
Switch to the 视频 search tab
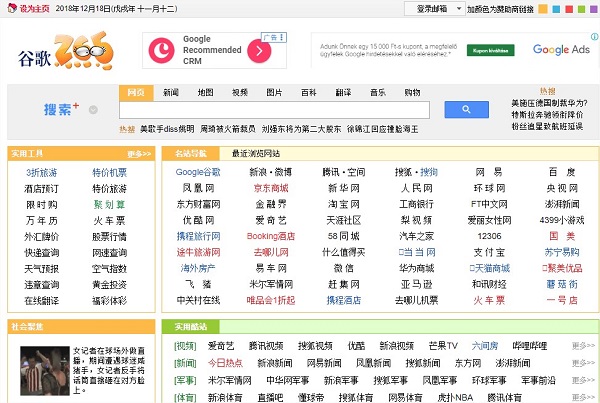click(240, 93)
